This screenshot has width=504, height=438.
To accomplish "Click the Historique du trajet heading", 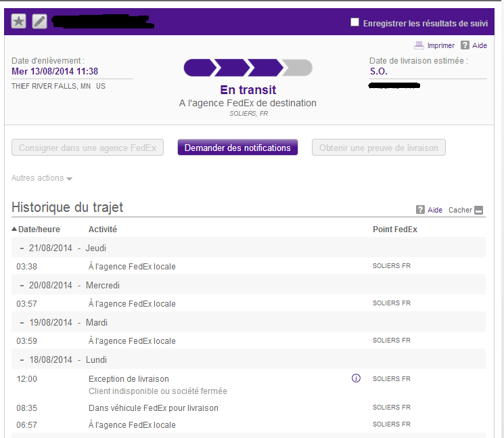I will click(67, 207).
